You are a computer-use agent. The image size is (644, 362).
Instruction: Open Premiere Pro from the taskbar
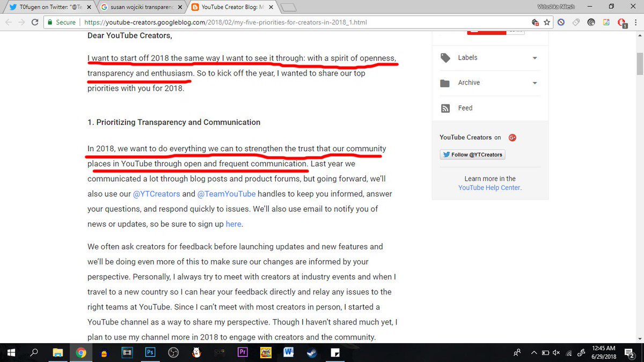tap(242, 353)
